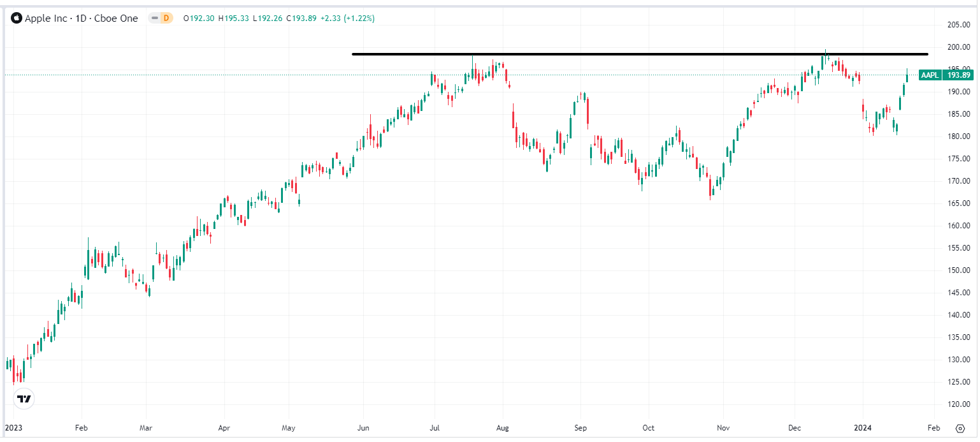Click the 175.00 price axis label
The width and height of the screenshot is (980, 442).
(x=958, y=159)
